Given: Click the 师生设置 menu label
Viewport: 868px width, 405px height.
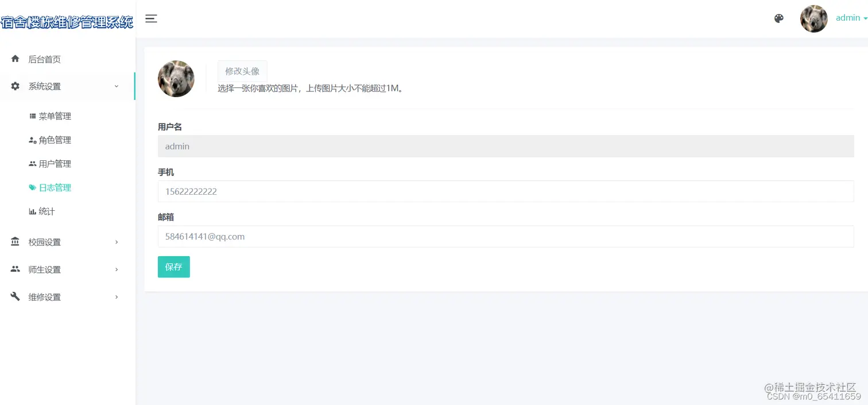Looking at the screenshot, I should tap(45, 269).
